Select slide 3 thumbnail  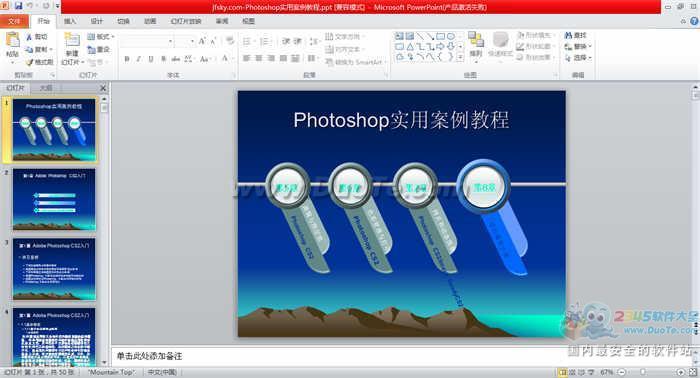coord(54,269)
